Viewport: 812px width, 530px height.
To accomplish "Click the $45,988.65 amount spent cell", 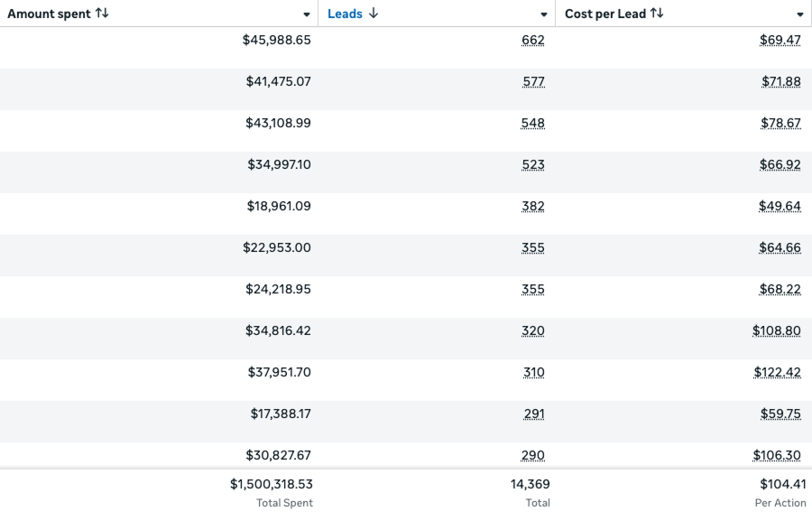I will click(277, 40).
